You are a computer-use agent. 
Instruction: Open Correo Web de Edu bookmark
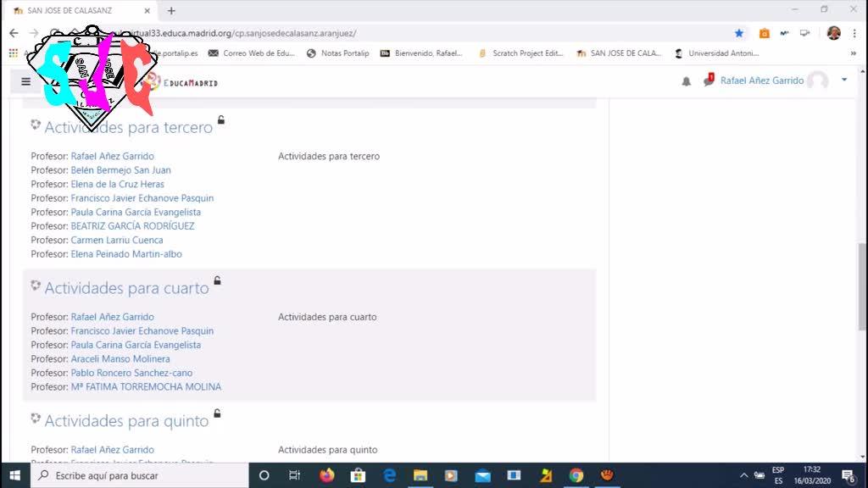point(252,53)
